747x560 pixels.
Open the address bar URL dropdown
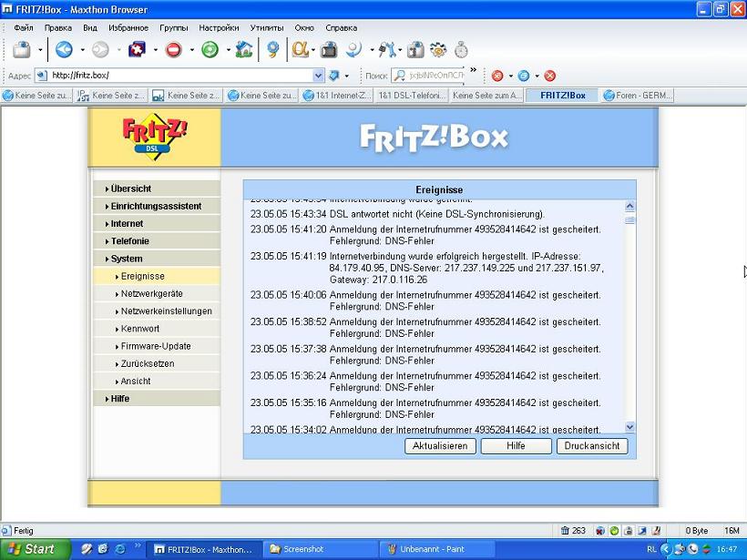coord(318,76)
